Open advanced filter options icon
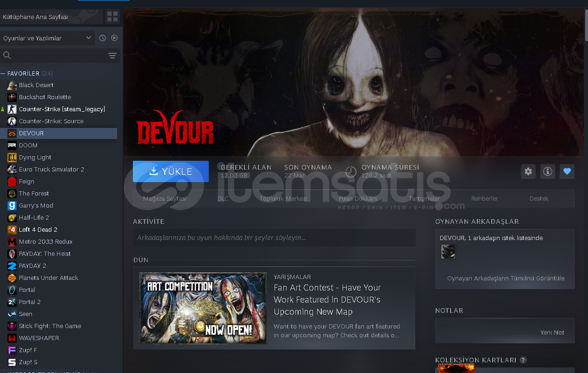This screenshot has height=373, width=588. coord(112,56)
